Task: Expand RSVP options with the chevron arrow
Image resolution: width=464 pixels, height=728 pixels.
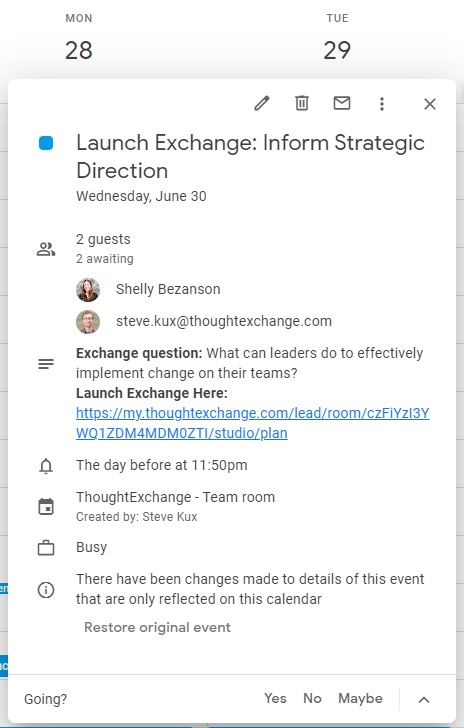Action: point(424,699)
